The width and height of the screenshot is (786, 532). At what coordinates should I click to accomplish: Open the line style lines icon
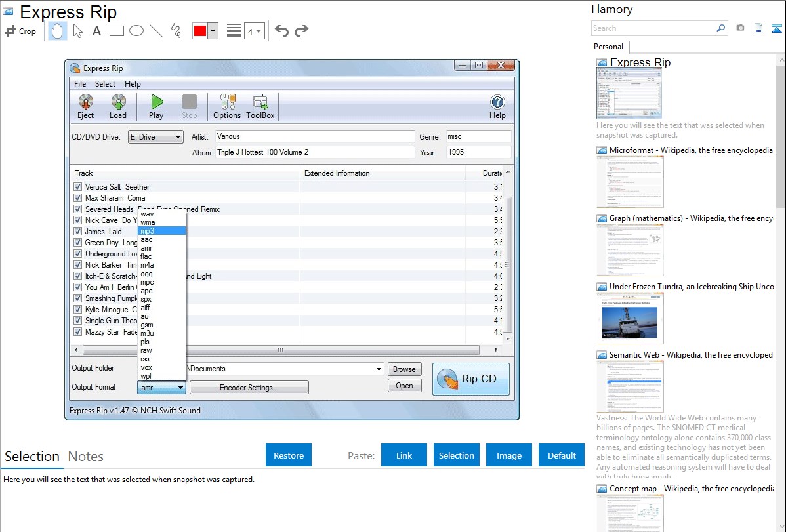pos(234,31)
